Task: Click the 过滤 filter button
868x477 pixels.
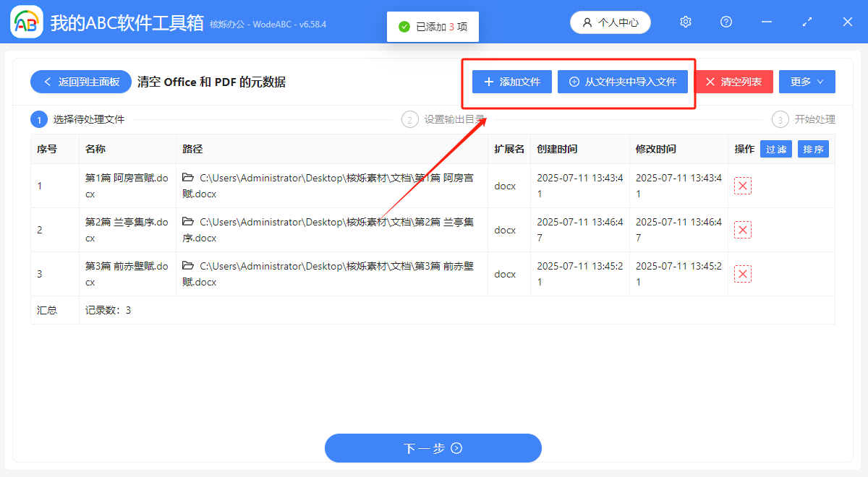Action: point(776,149)
